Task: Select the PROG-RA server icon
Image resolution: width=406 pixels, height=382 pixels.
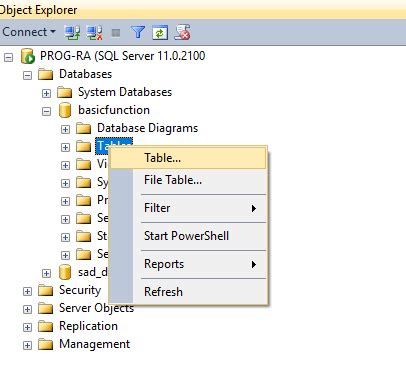Action: 28,56
